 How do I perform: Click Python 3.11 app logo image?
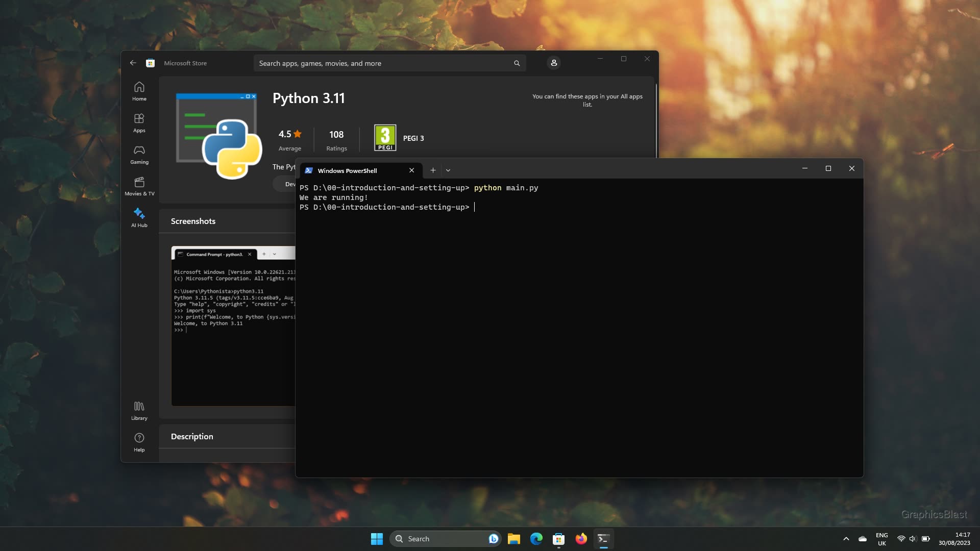coord(219,136)
